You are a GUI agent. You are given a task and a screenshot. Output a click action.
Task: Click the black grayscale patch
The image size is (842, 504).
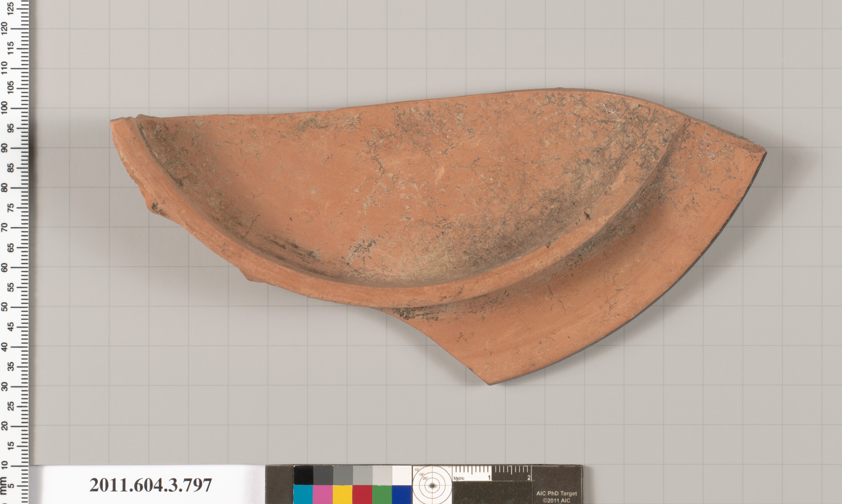point(303,475)
